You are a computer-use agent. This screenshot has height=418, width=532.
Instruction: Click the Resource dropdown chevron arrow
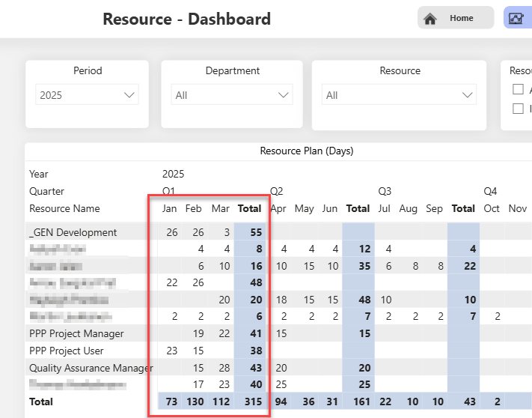click(x=468, y=94)
